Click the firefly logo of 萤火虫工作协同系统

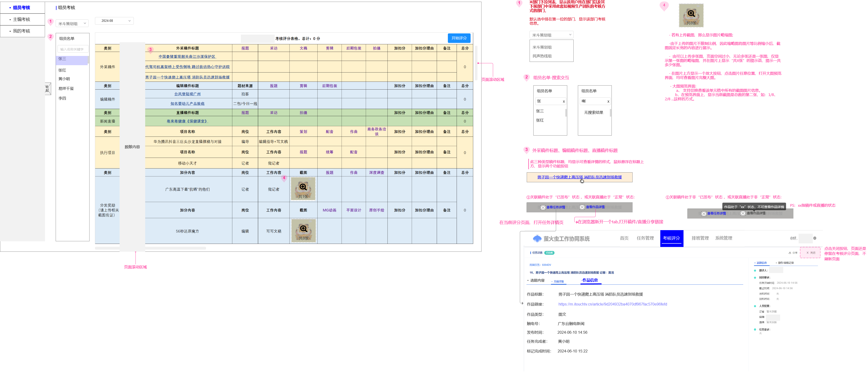[x=537, y=238]
